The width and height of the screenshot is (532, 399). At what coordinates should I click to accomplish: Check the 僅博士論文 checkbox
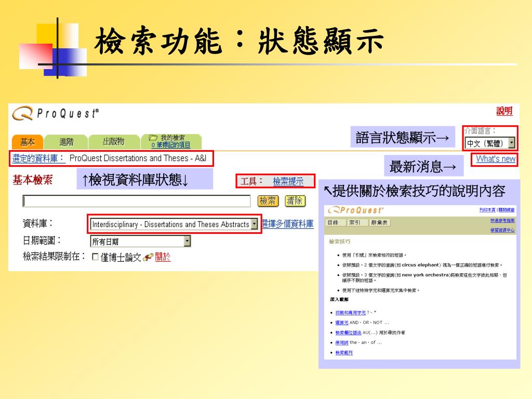click(96, 257)
